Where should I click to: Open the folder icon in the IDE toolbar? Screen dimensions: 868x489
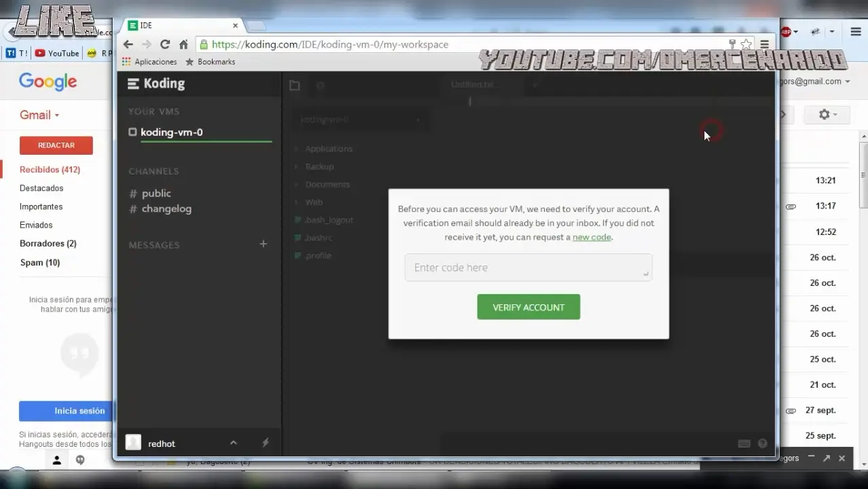[x=294, y=86]
